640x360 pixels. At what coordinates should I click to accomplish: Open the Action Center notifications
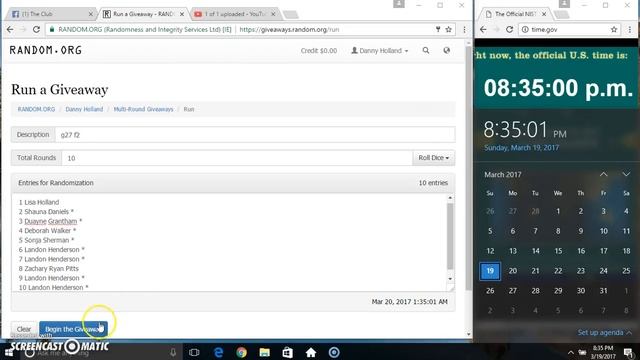pyautogui.click(x=629, y=352)
